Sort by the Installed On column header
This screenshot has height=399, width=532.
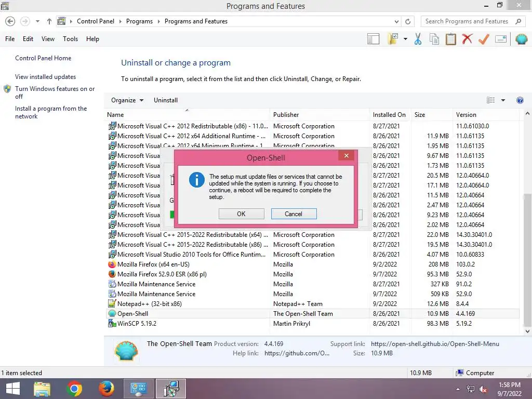point(390,115)
